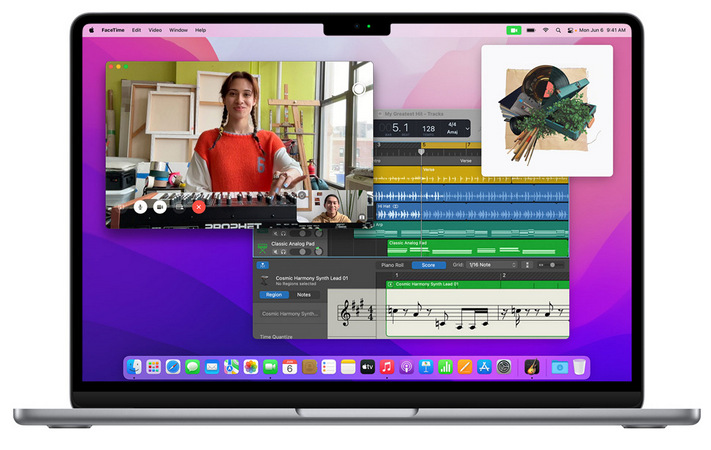711x450 pixels.
Task: Click the Cosmic Harmony Synth region name field
Action: click(x=291, y=314)
